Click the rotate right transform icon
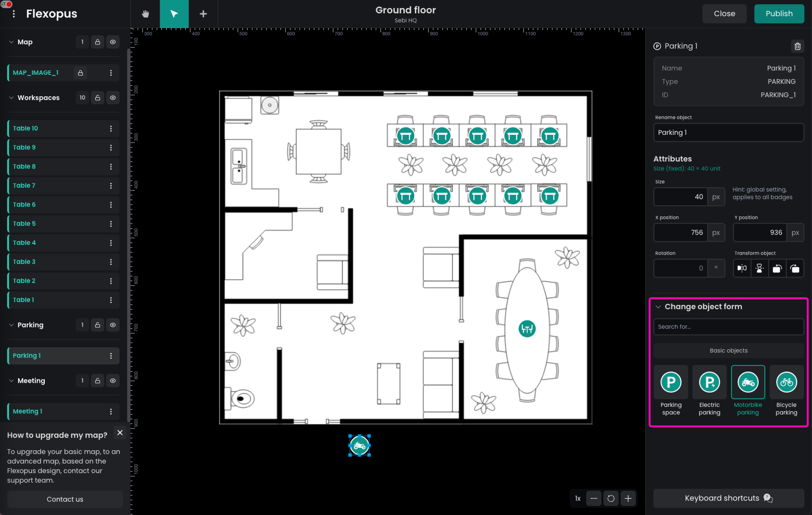Viewport: 812px width, 515px height. (x=795, y=268)
